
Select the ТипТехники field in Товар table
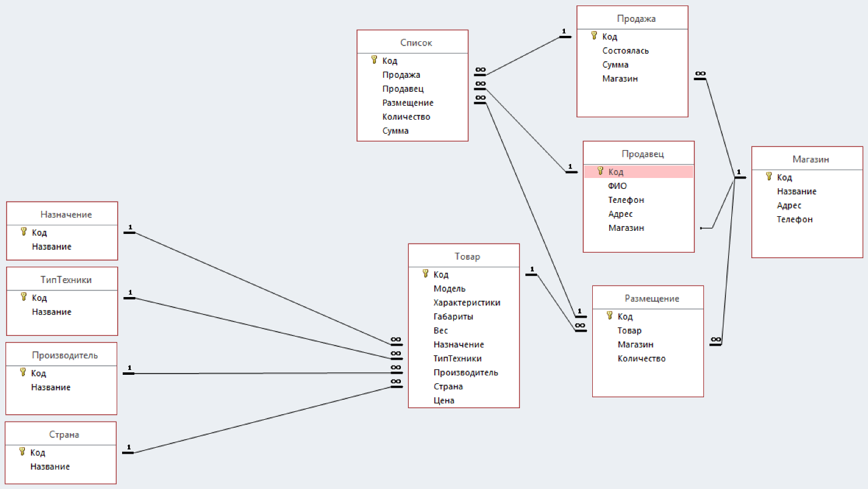pos(464,358)
